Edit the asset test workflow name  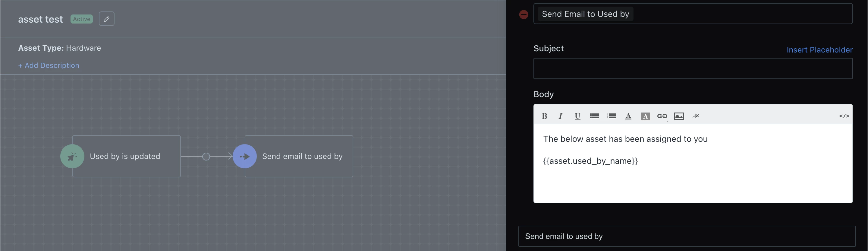click(x=106, y=19)
